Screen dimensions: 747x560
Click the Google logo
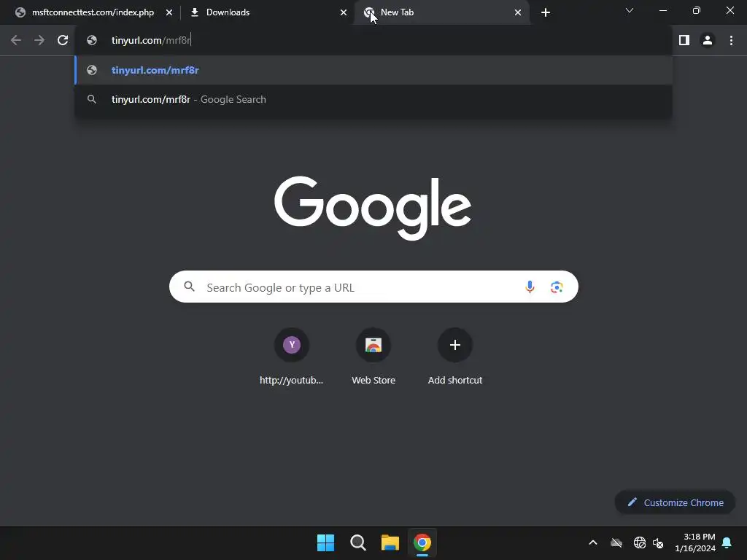373,208
